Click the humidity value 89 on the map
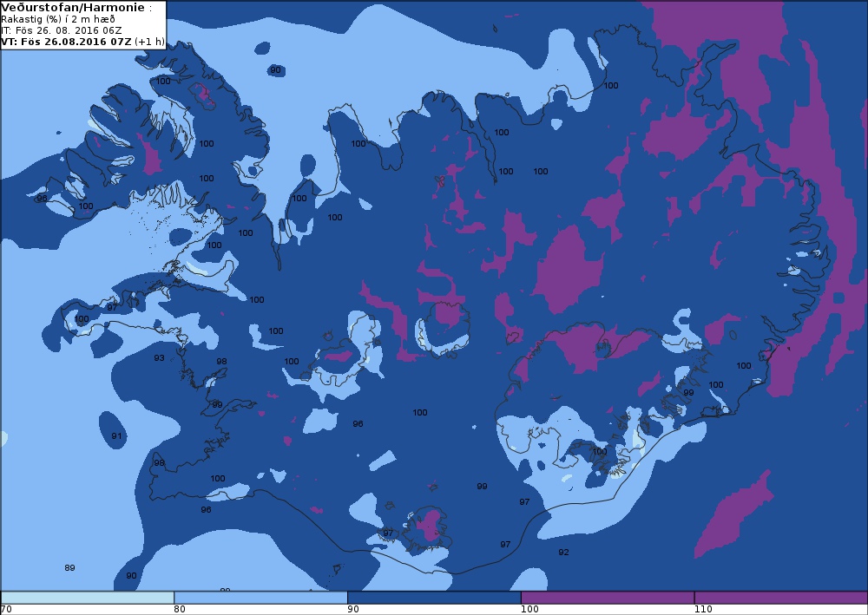 (x=69, y=568)
